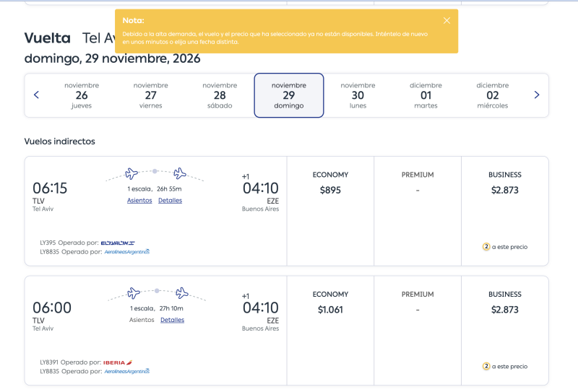Select diciembre 02 miércoles date
This screenshot has width=578, height=392.
pos(493,95)
